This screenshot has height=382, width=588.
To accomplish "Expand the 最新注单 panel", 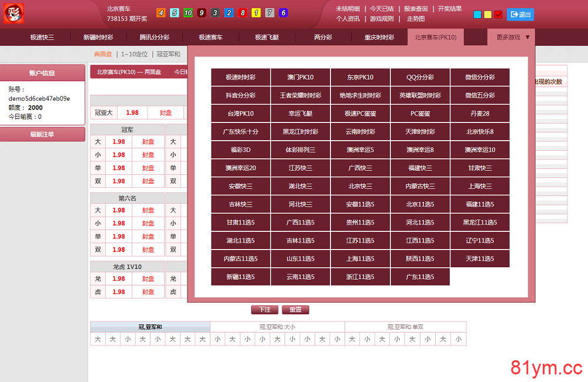I will [x=42, y=134].
